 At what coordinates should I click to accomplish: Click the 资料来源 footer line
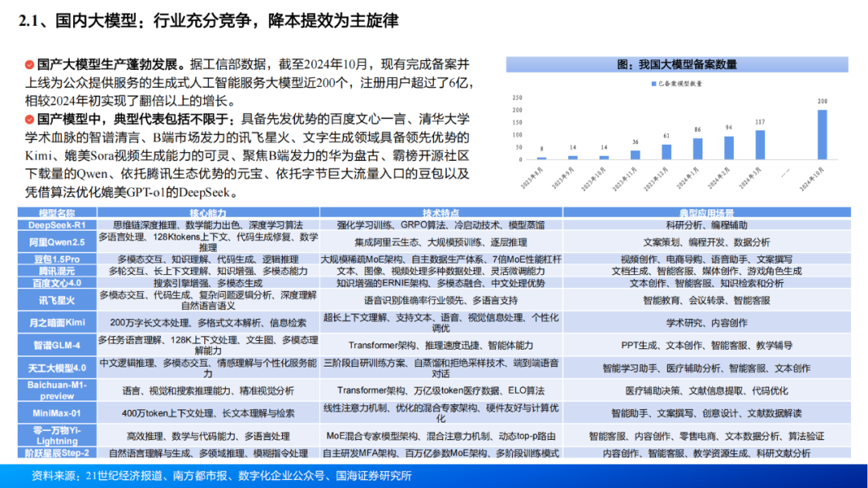click(222, 476)
